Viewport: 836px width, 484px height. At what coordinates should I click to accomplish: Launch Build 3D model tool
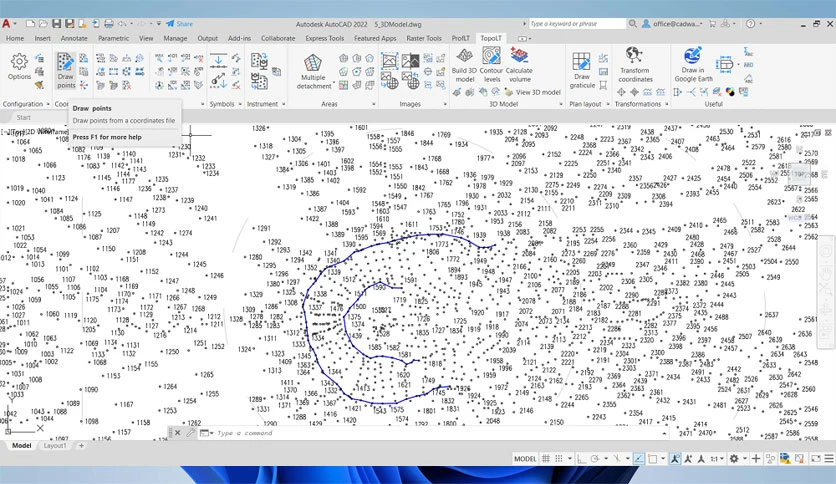click(464, 65)
